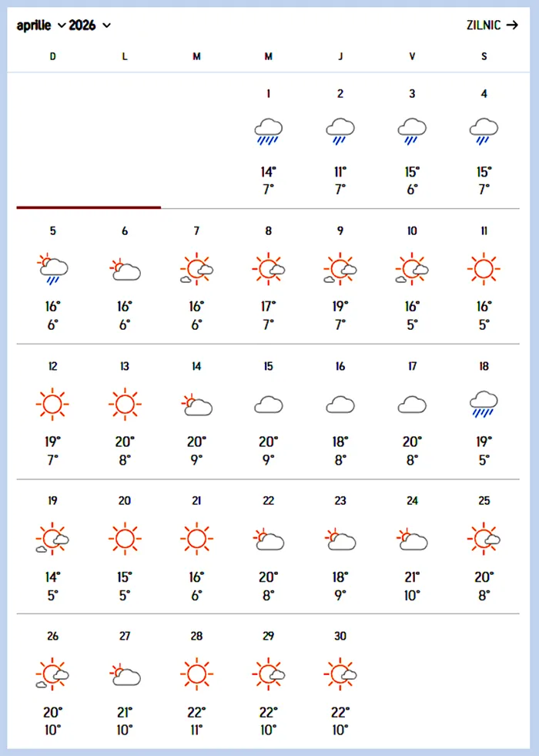This screenshot has width=539, height=756.
Task: Click the mostly cloudy icon on April 6
Action: (125, 269)
